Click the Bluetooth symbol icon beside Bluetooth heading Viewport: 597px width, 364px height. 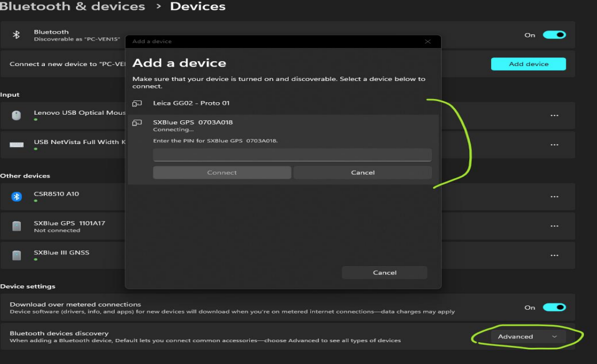coord(16,35)
